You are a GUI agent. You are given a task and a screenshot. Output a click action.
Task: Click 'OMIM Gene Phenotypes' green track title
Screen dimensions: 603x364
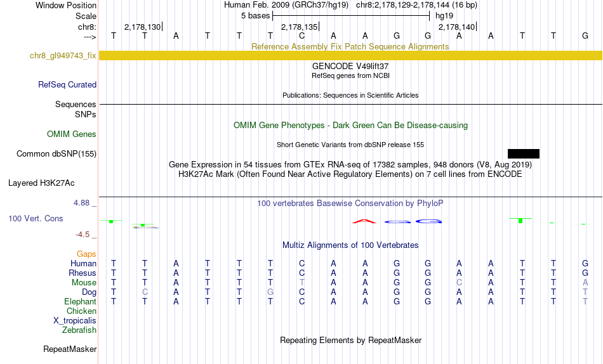click(350, 126)
